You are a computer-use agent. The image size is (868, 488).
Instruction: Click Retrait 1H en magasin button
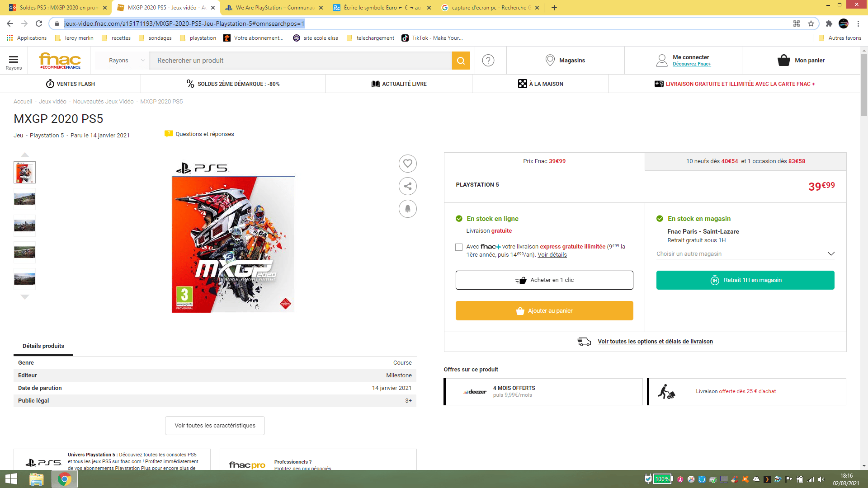pos(745,280)
